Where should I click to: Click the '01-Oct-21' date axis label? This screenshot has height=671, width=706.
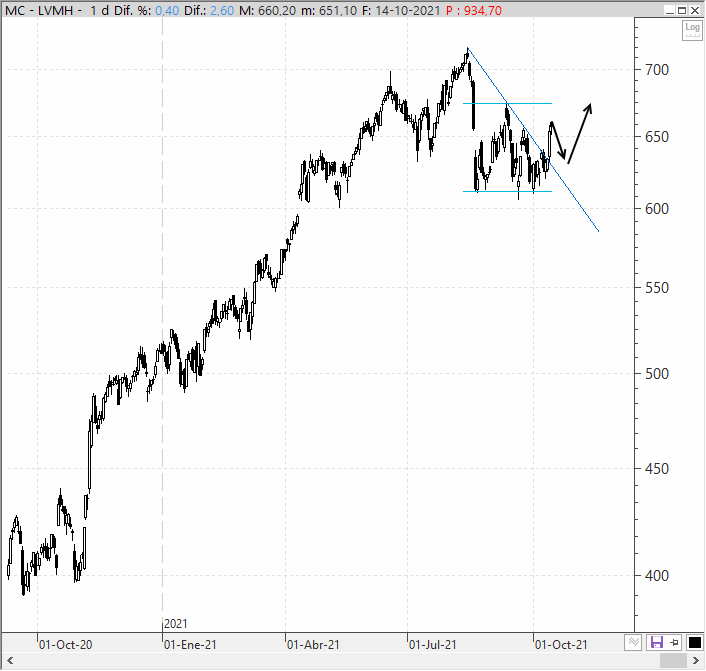coord(561,645)
